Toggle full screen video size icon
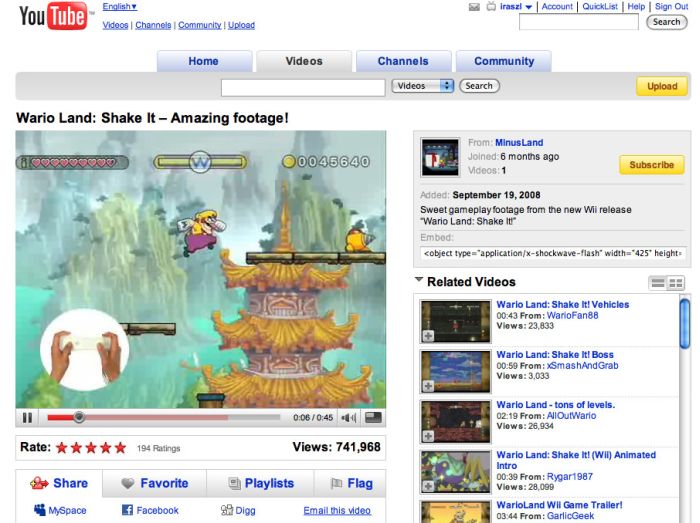Screen dimensions: 700x523 coord(373,418)
